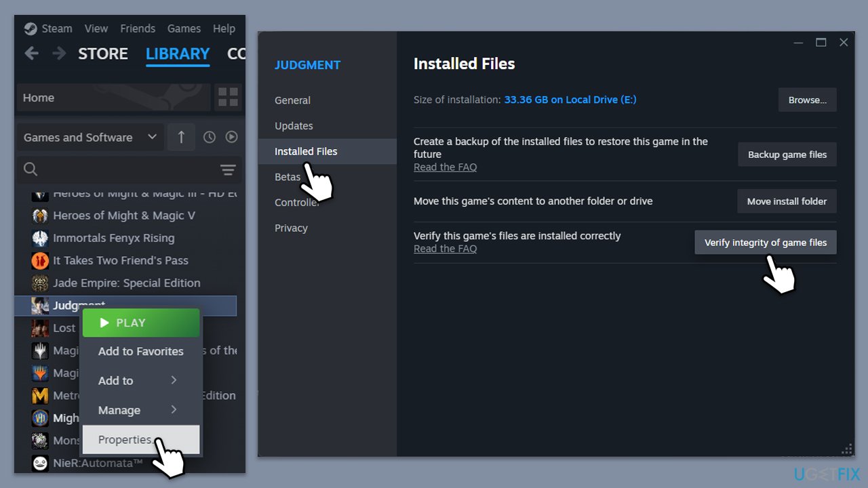Image resolution: width=868 pixels, height=488 pixels.
Task: Open the Help menu
Action: (224, 28)
